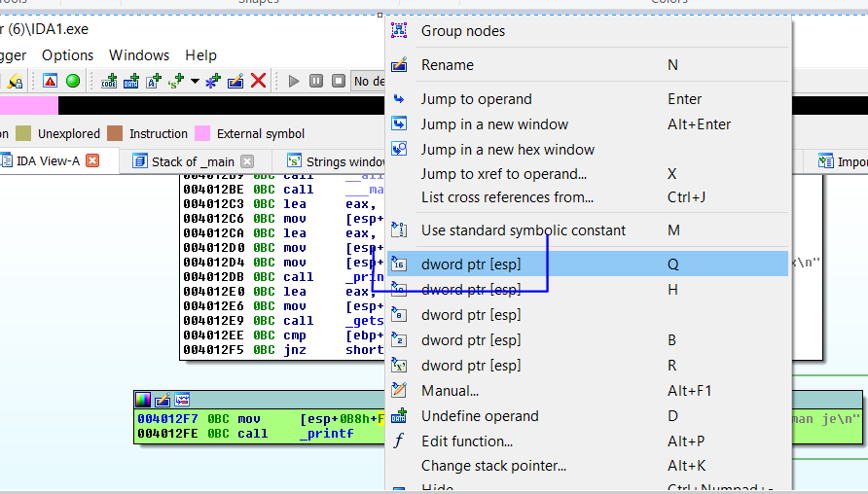Choose Undefine operand in context menu
Screen dimensions: 868x494
pos(479,416)
